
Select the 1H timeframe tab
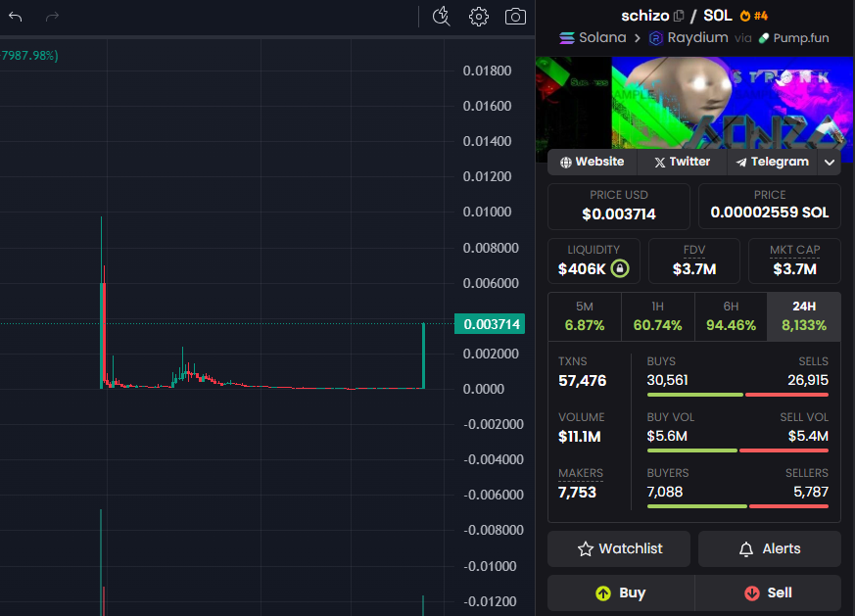(657, 316)
